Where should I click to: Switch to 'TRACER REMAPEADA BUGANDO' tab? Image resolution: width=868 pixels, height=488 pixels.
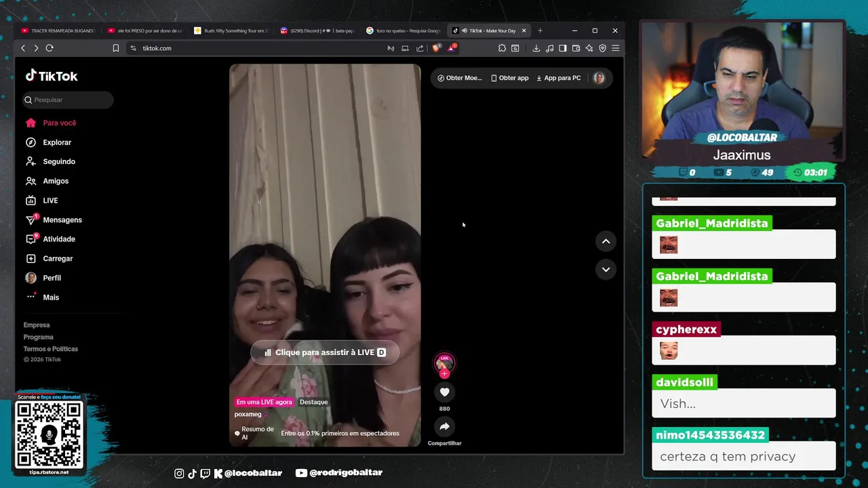coord(58,30)
